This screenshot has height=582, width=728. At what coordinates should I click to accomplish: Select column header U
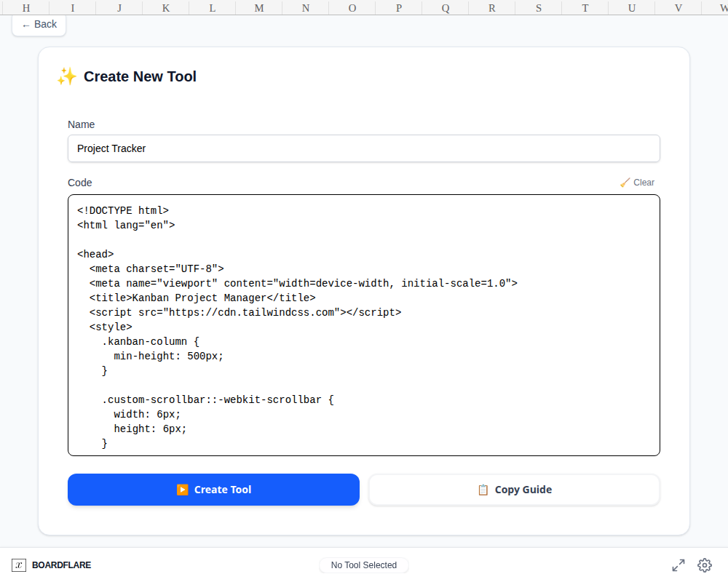(x=631, y=8)
